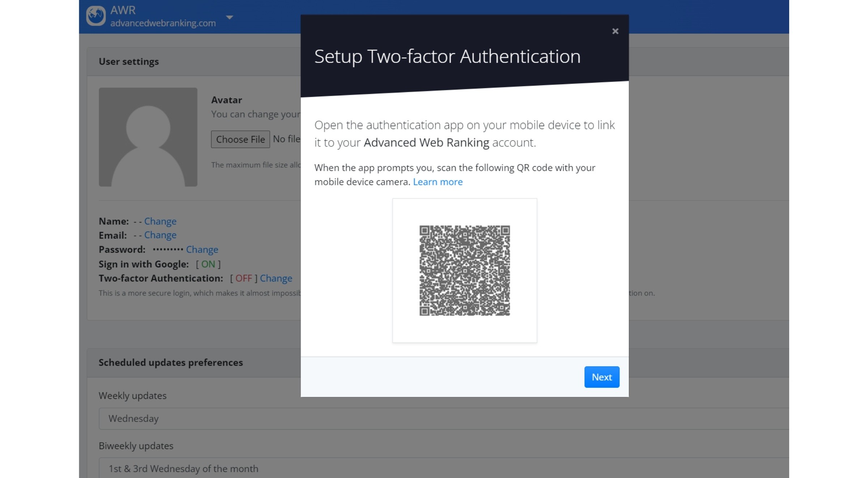Screen dimensions: 868x478
Task: Open the Learn more link
Action: (x=438, y=182)
